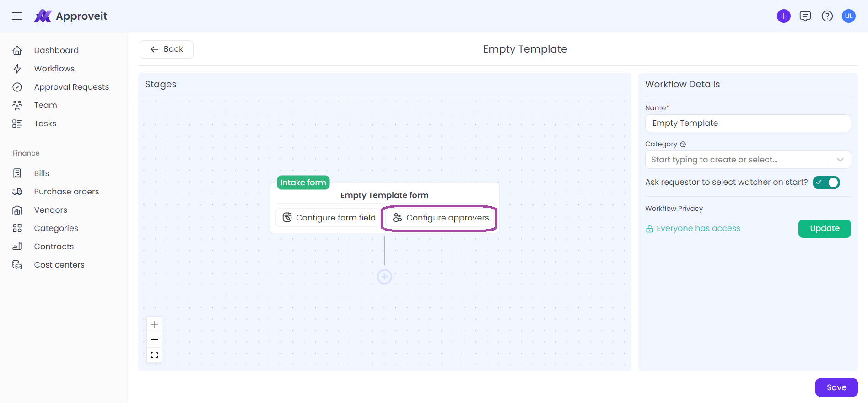This screenshot has height=403, width=868.
Task: Click the Team people icon
Action: pos(17,105)
